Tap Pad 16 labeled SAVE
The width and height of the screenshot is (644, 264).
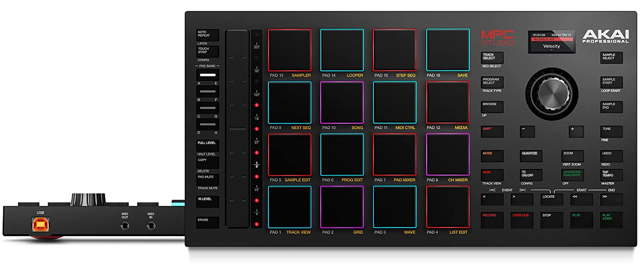pos(448,50)
